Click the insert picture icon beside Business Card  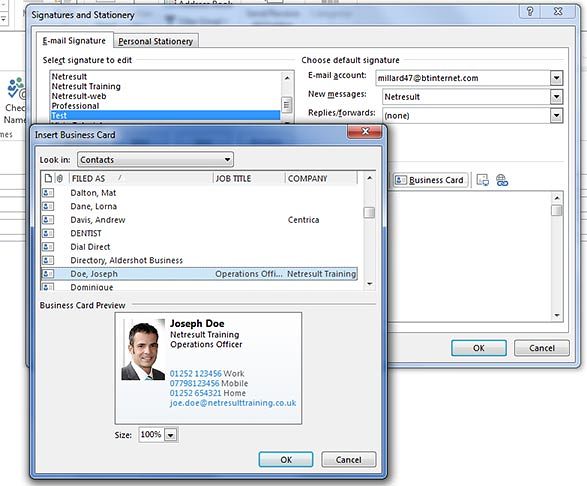(482, 180)
